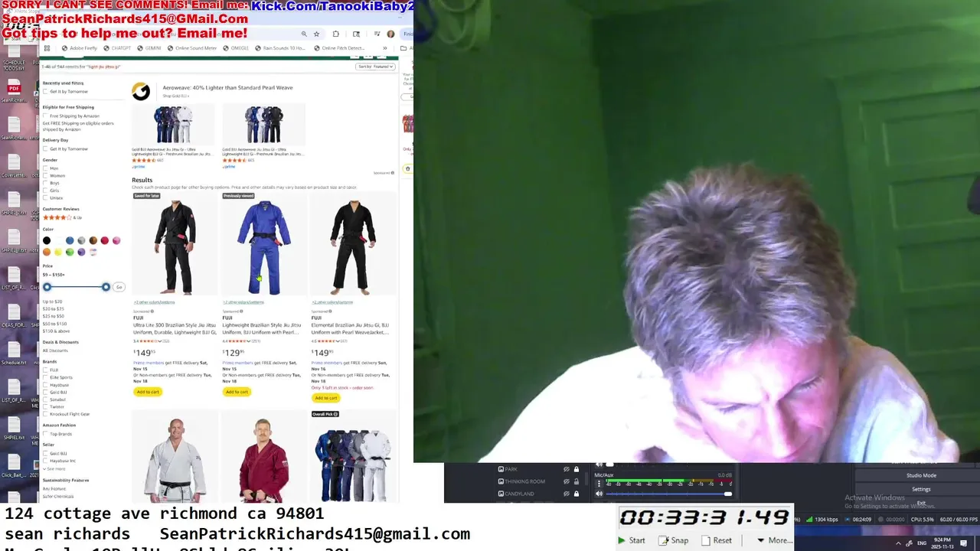Check the Top Brands Amazon Fashion filter
Viewport: 980px width, 551px height.
point(45,434)
